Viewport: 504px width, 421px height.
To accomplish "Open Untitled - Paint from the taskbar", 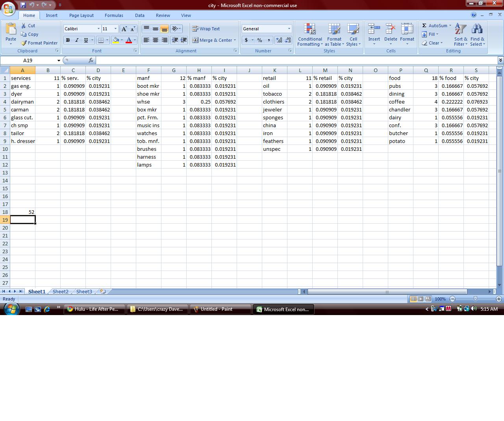I will 220,309.
